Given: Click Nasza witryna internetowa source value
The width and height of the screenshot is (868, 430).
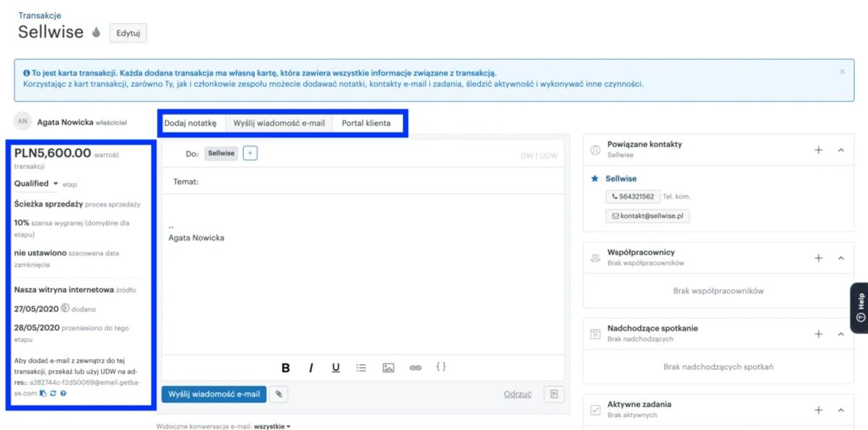Looking at the screenshot, I should (x=65, y=290).
